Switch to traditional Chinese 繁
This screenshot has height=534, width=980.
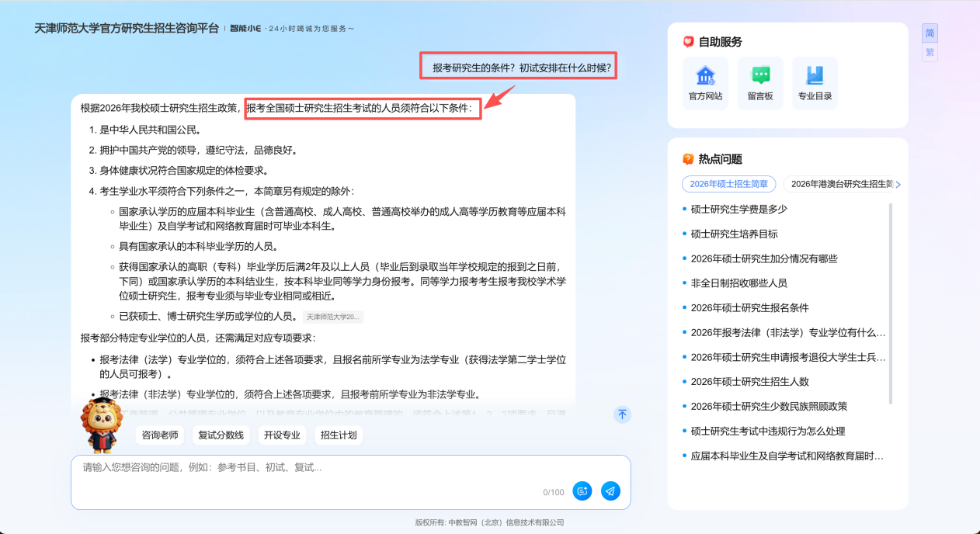(930, 52)
